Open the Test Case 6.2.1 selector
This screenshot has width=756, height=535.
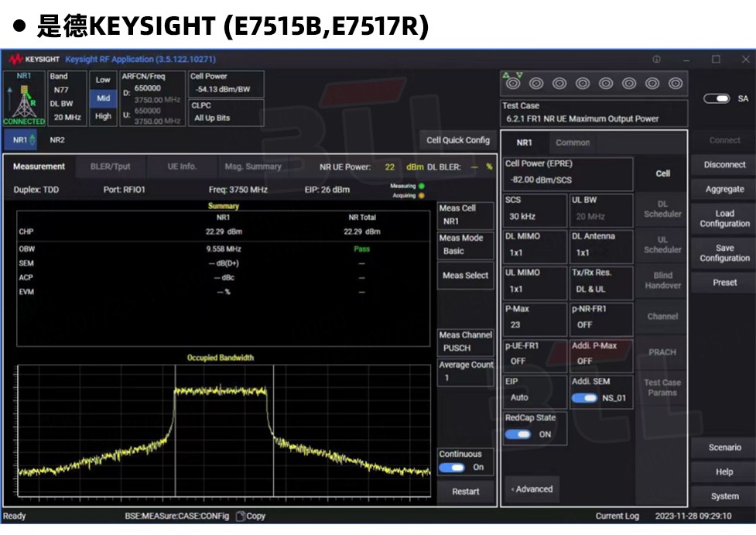click(x=594, y=113)
